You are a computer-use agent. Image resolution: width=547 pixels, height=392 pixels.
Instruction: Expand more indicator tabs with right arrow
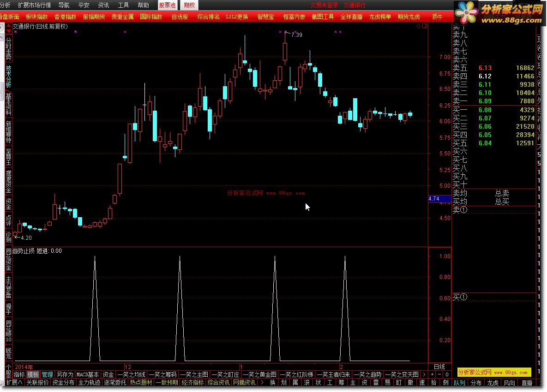(424, 374)
